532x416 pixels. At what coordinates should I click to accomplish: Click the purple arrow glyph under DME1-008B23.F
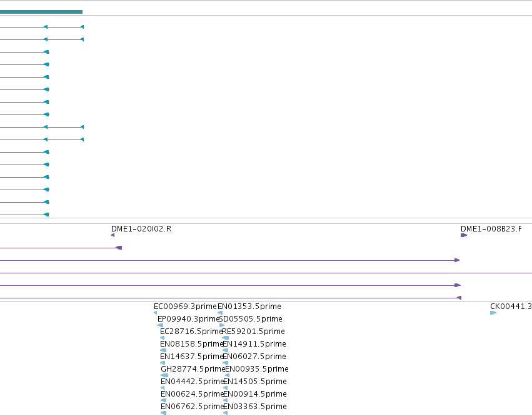pos(464,235)
